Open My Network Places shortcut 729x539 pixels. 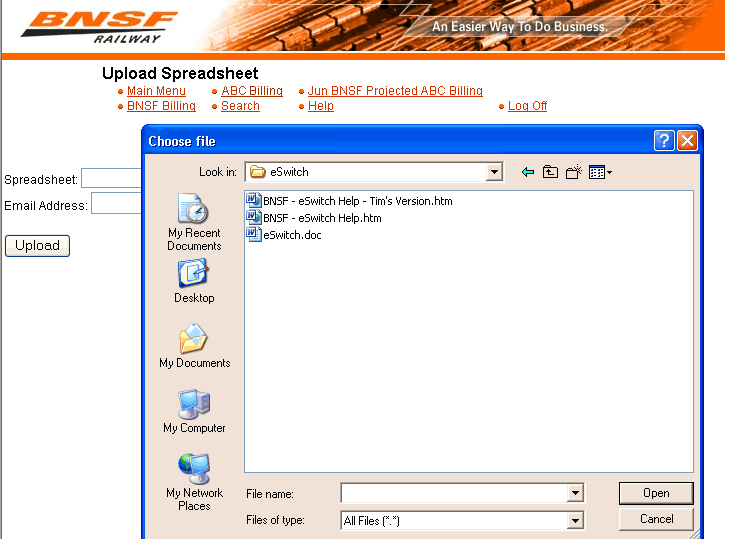[x=194, y=482]
